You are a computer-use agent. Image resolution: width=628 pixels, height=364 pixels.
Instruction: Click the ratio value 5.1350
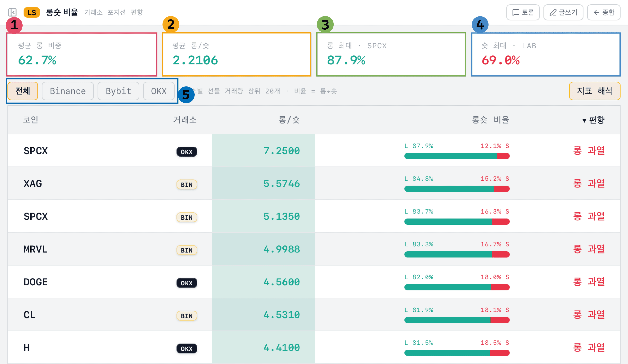coord(282,217)
